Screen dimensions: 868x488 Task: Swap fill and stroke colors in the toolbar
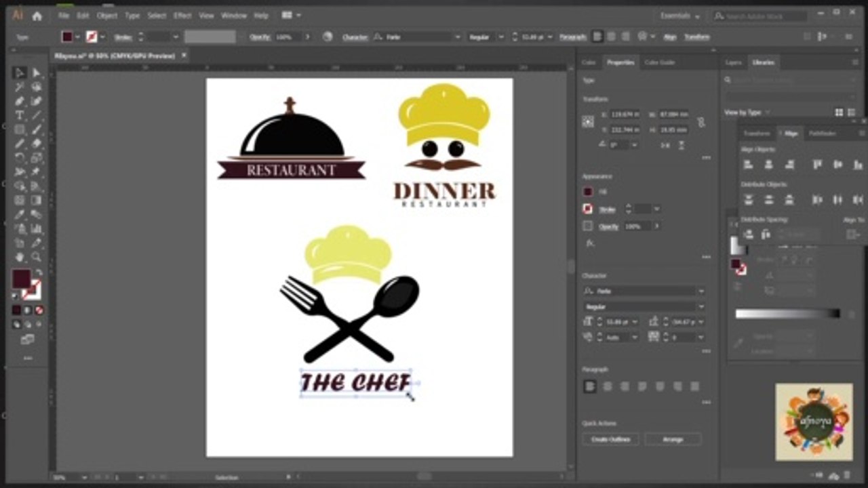39,272
